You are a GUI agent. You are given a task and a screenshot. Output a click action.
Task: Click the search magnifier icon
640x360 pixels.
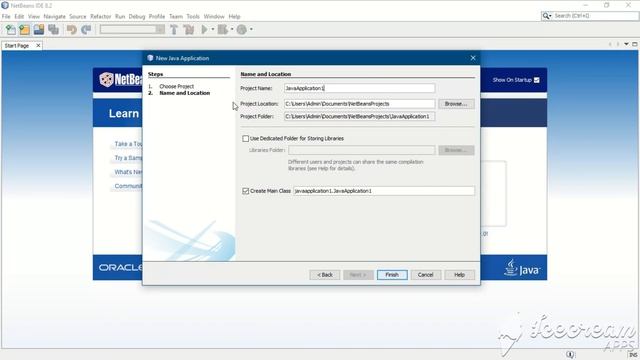coord(546,16)
